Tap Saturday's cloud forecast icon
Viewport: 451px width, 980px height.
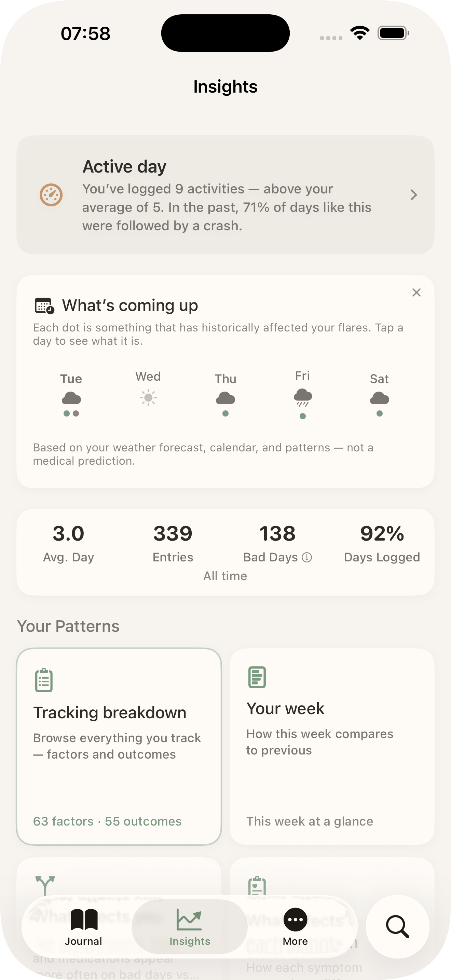pos(380,399)
